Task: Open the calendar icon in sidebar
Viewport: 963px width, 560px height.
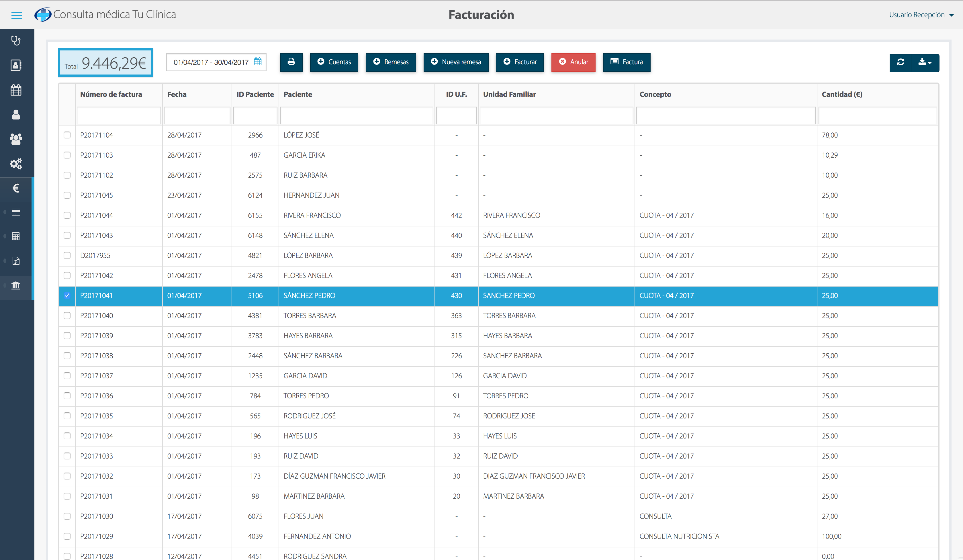Action: 16,90
